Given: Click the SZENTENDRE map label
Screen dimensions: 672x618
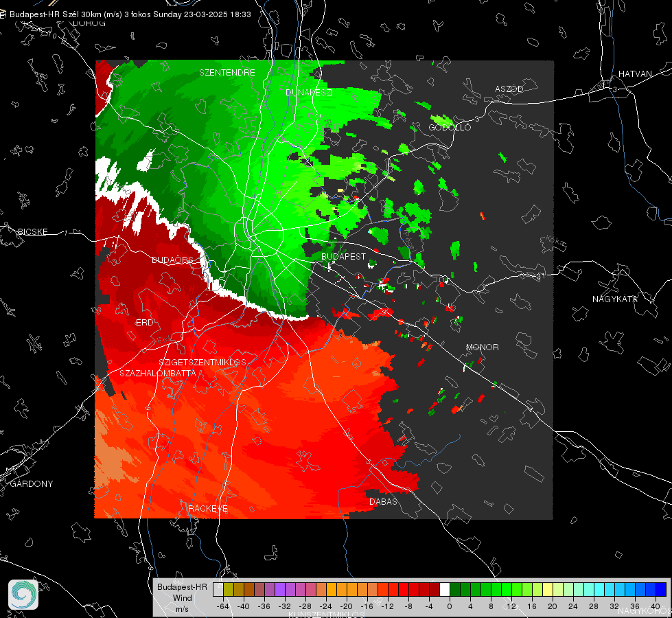Looking at the screenshot, I should click(227, 73).
